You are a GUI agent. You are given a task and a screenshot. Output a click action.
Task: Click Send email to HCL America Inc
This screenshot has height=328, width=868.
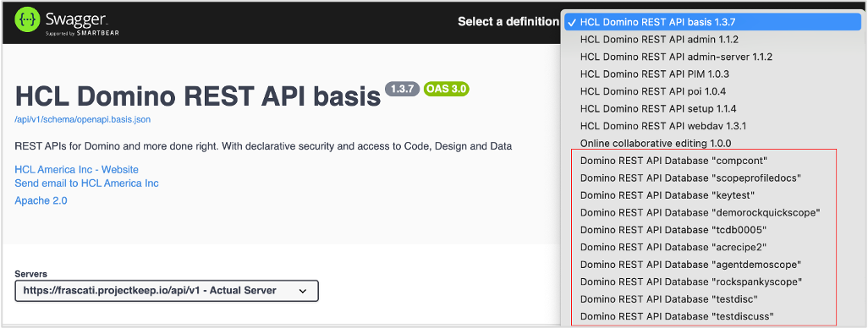86,183
